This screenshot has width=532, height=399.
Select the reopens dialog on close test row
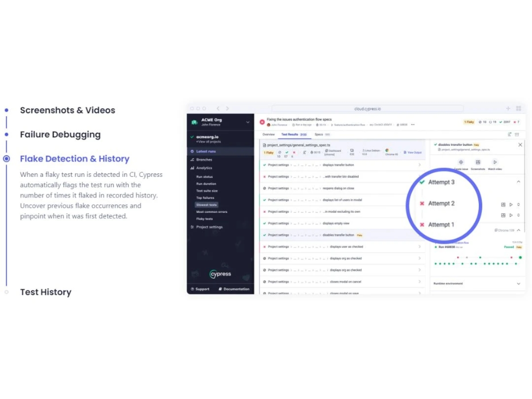[x=342, y=188]
